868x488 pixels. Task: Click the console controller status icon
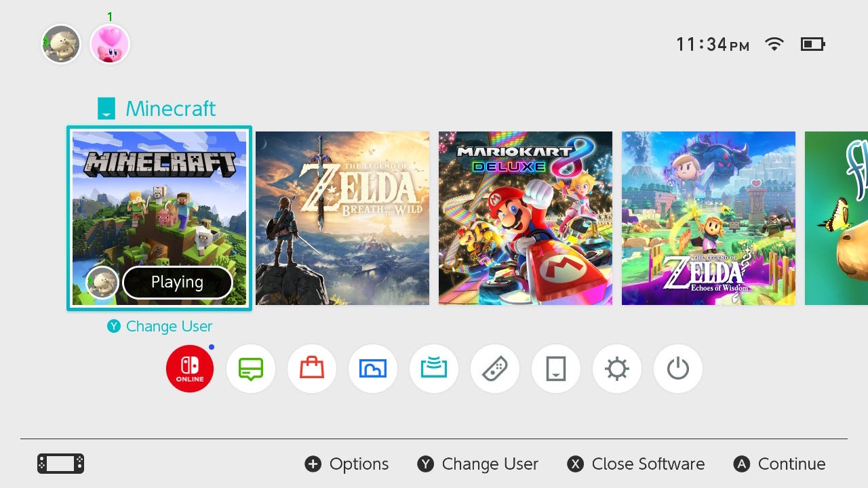pyautogui.click(x=61, y=464)
